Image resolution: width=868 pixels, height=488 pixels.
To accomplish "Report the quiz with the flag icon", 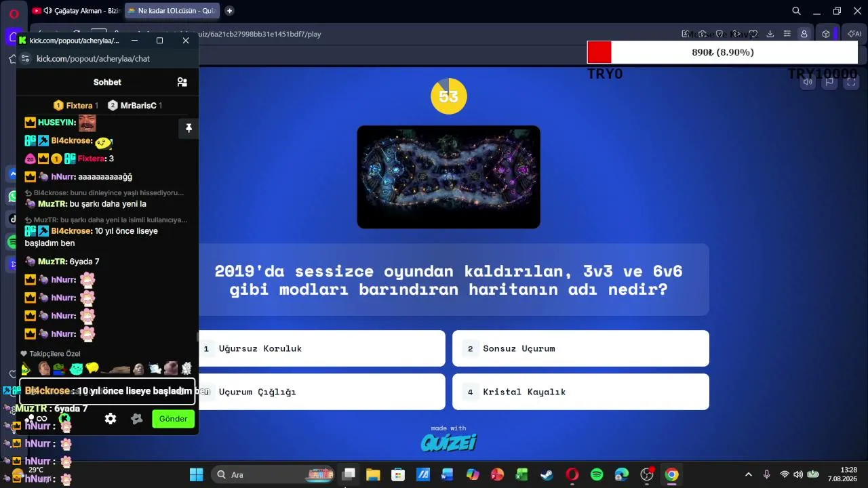I will click(x=829, y=82).
